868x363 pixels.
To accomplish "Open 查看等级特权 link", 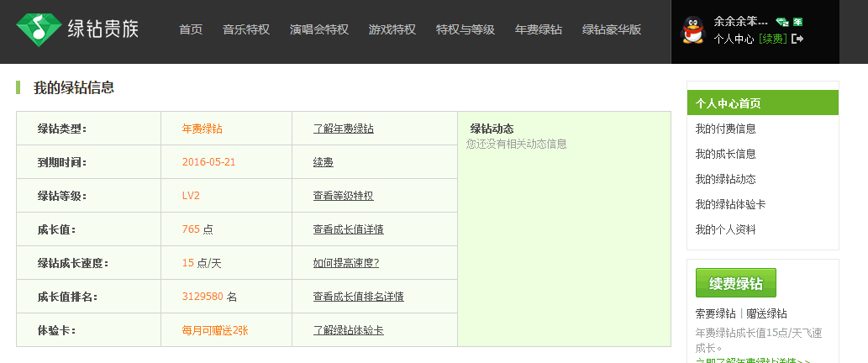I will 343,196.
